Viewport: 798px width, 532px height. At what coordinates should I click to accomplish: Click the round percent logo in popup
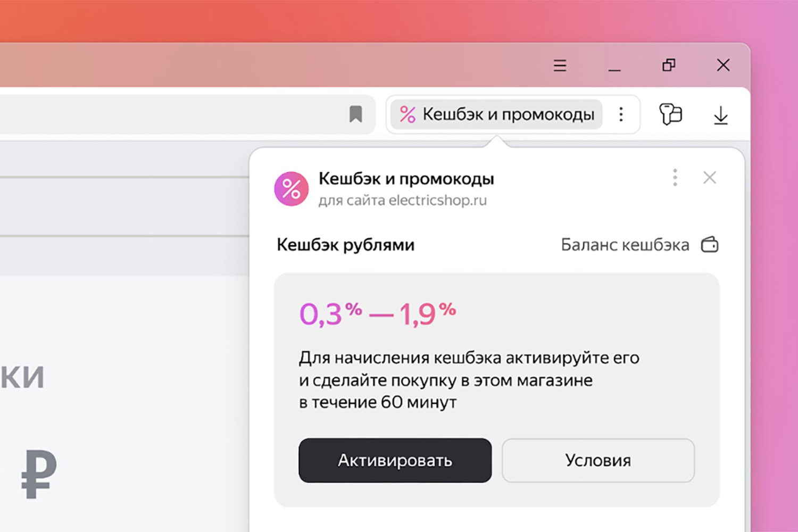click(x=291, y=189)
